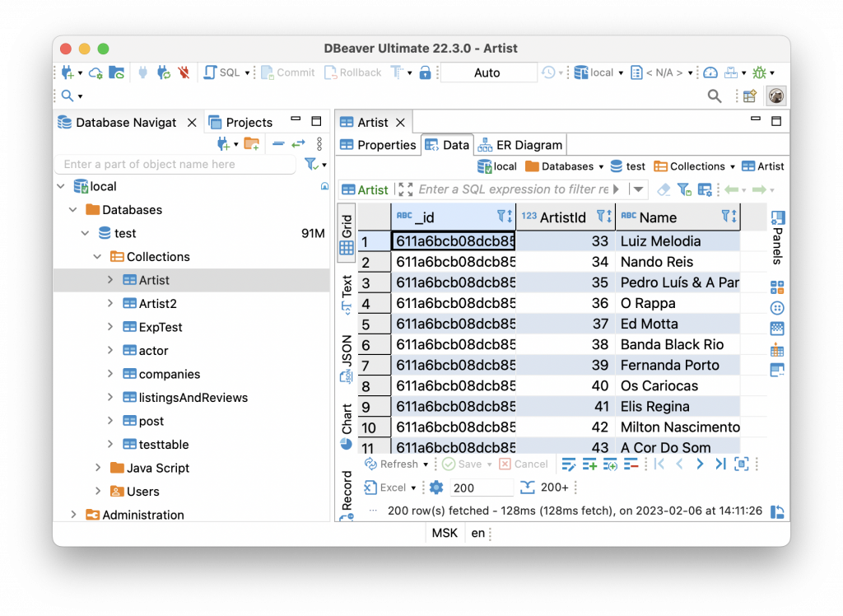The width and height of the screenshot is (843, 616).
Task: Switch to Text view side tab
Action: point(347,295)
